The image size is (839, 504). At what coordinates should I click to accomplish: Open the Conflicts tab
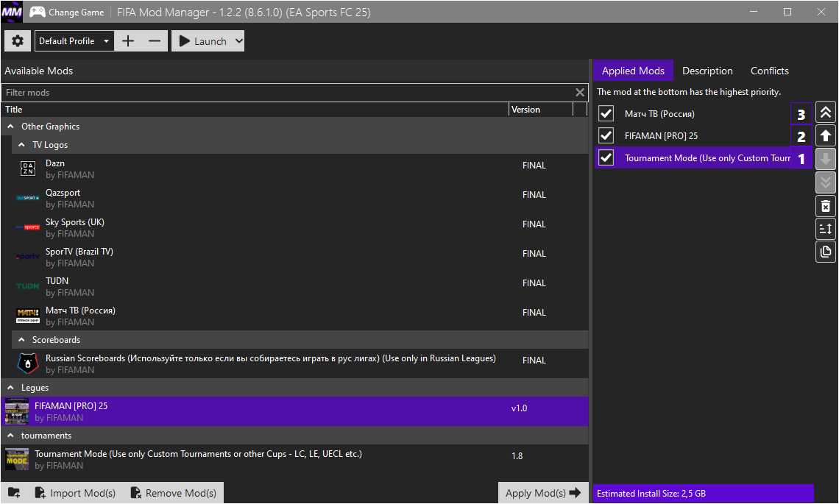(769, 71)
